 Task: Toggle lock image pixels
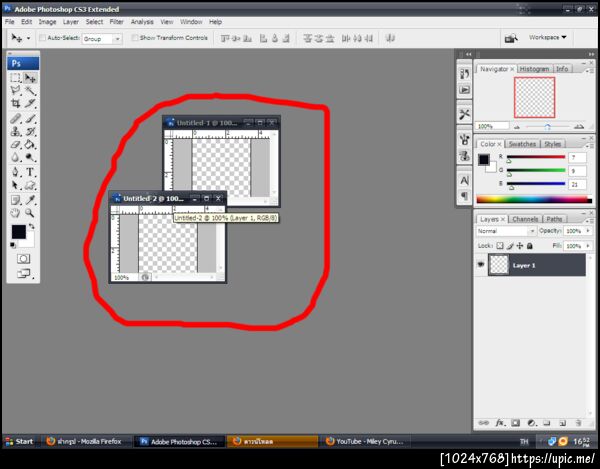click(510, 246)
